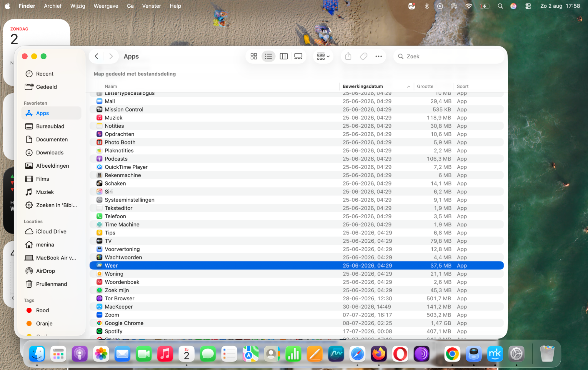The width and height of the screenshot is (588, 370).
Task: Open the Wijzig menu
Action: pyautogui.click(x=78, y=6)
